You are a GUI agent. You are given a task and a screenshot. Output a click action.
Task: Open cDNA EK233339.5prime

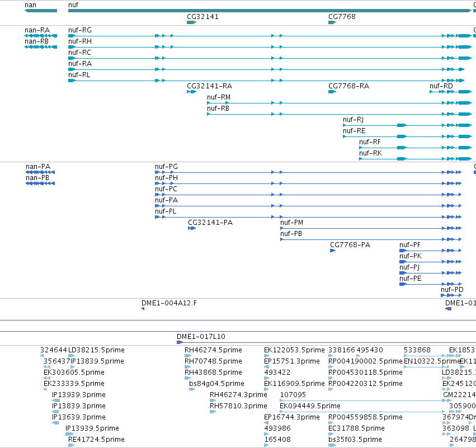click(x=74, y=384)
